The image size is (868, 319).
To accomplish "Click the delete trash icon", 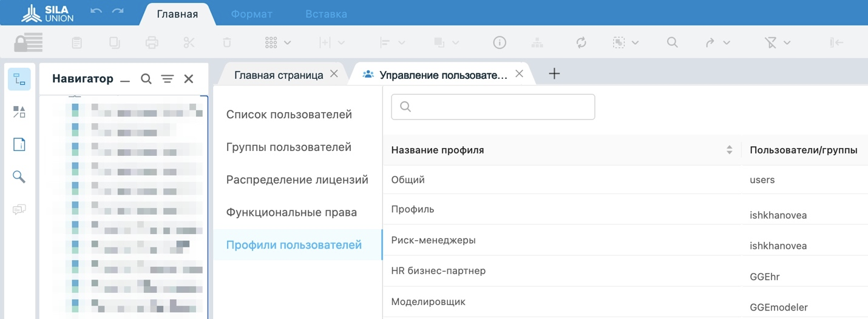I will 227,42.
